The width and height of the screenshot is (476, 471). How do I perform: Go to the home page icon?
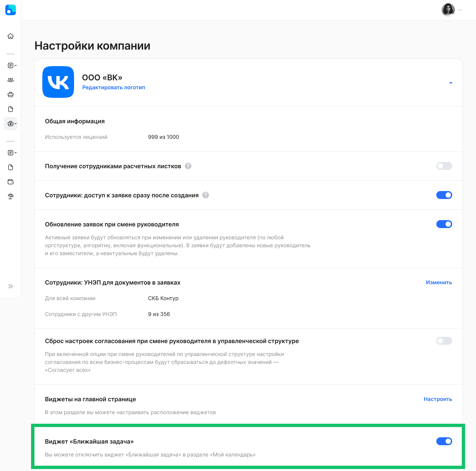click(x=11, y=36)
